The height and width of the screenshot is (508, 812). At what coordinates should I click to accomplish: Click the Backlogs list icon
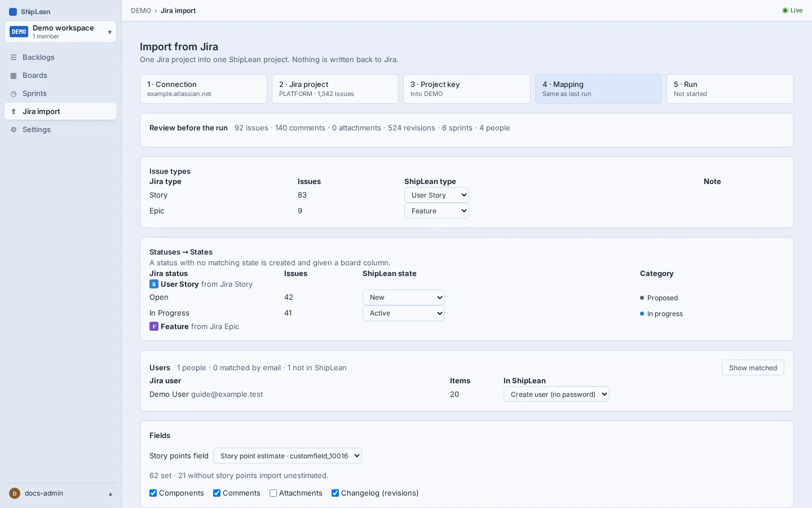(14, 58)
